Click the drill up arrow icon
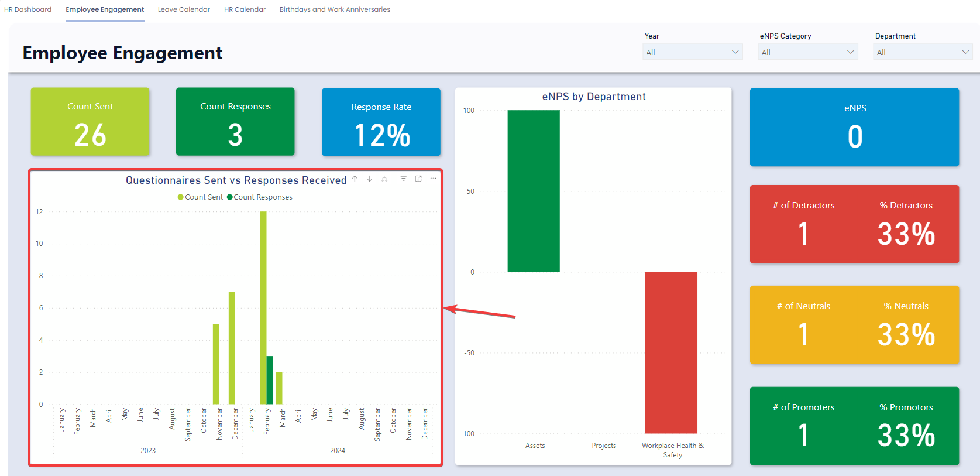Viewport: 980px width, 476px height. (355, 179)
